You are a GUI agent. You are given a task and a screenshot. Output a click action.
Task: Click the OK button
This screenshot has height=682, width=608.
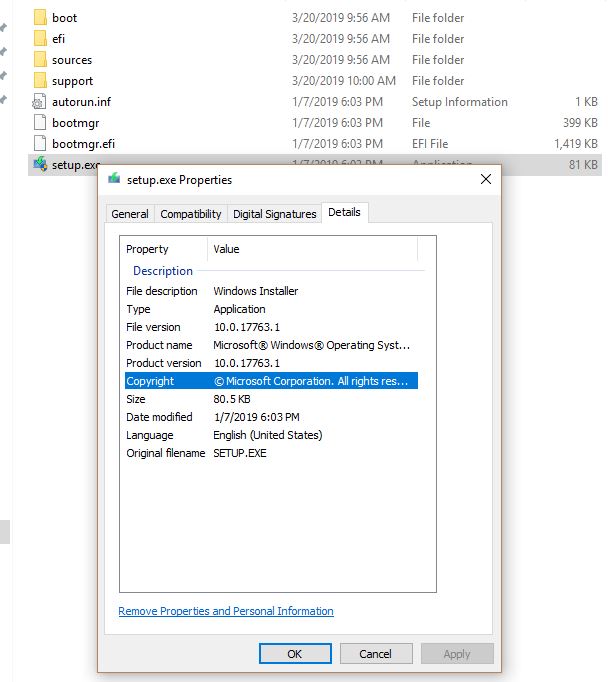click(x=295, y=653)
